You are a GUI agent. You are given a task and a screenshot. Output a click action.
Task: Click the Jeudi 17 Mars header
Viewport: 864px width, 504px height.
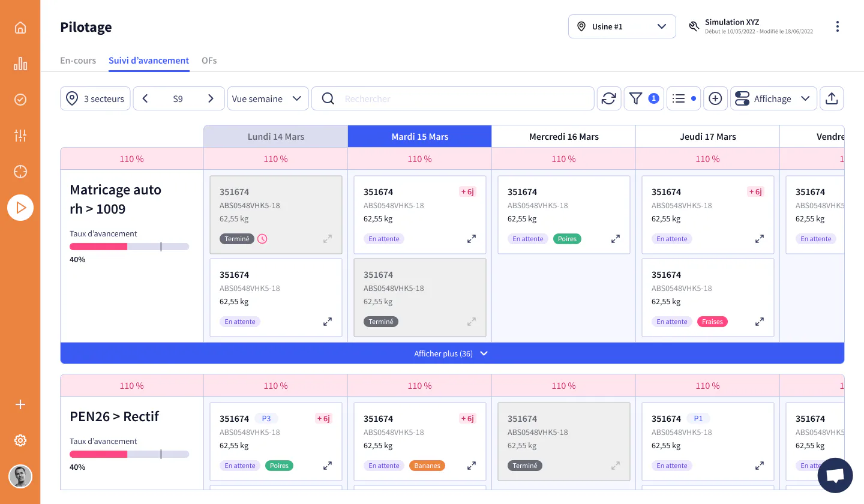pos(708,136)
